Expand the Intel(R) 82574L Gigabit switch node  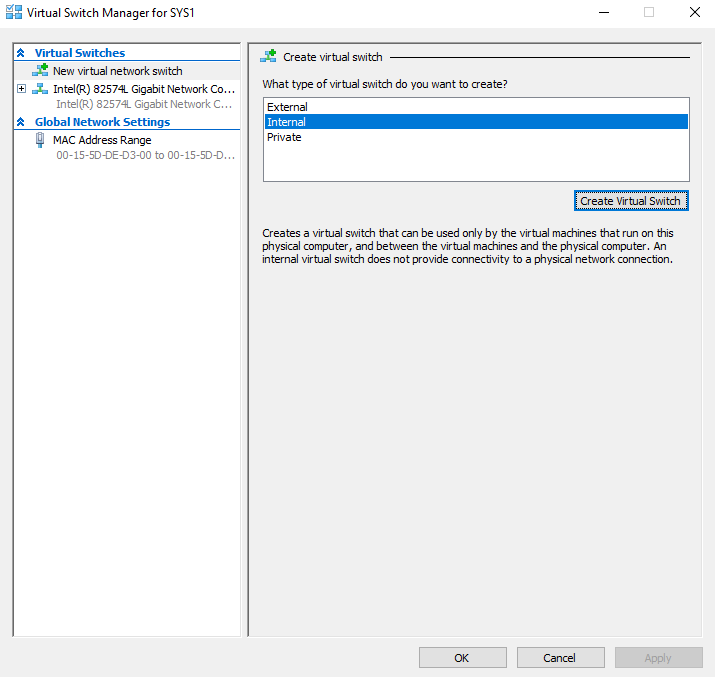pos(21,88)
